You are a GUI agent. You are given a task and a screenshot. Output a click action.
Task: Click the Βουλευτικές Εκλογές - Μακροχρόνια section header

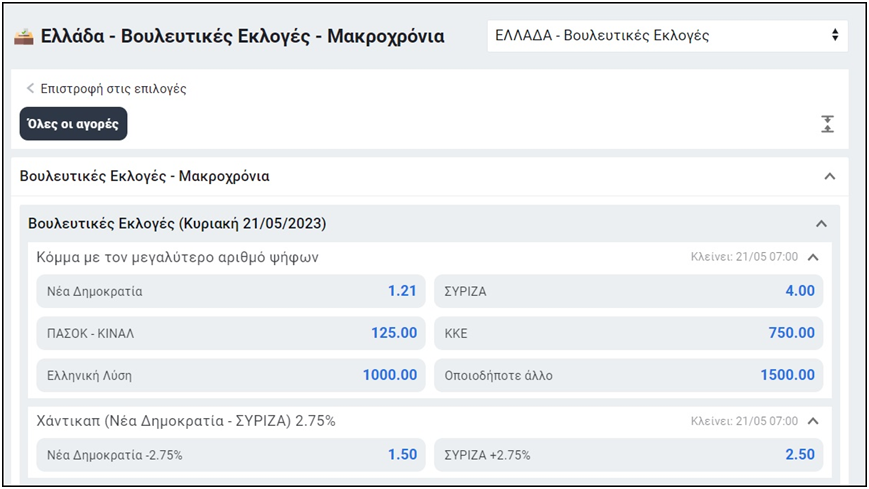pyautogui.click(x=145, y=176)
